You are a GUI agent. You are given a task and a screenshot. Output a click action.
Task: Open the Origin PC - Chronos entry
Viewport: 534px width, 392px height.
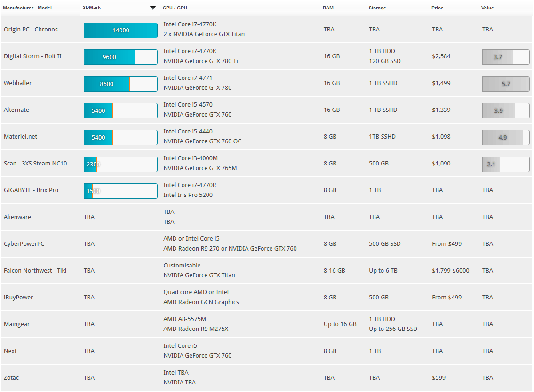pos(31,30)
